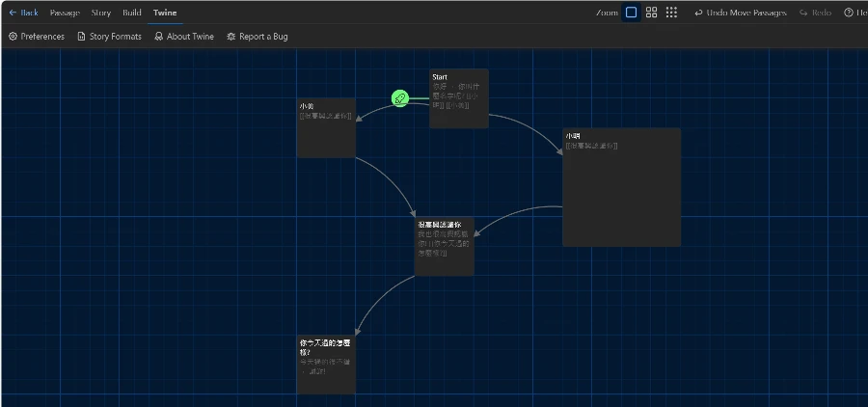The height and width of the screenshot is (407, 868).
Task: Switch to the medium zoom grid icon
Action: click(x=652, y=13)
